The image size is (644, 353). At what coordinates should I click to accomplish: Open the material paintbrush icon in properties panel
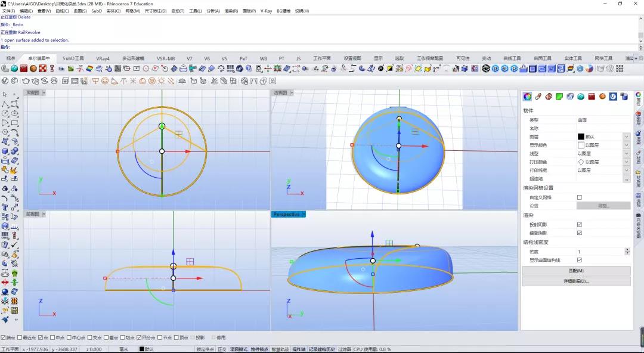(538, 97)
